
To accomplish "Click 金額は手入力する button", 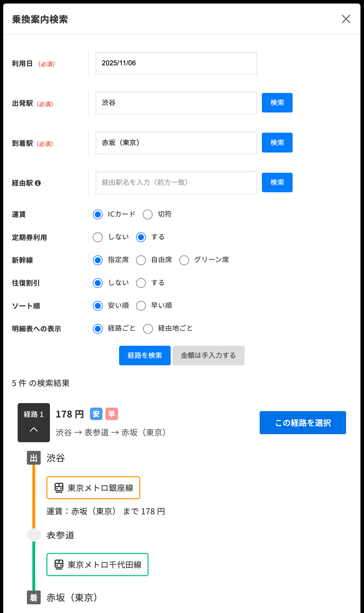I will point(208,355).
